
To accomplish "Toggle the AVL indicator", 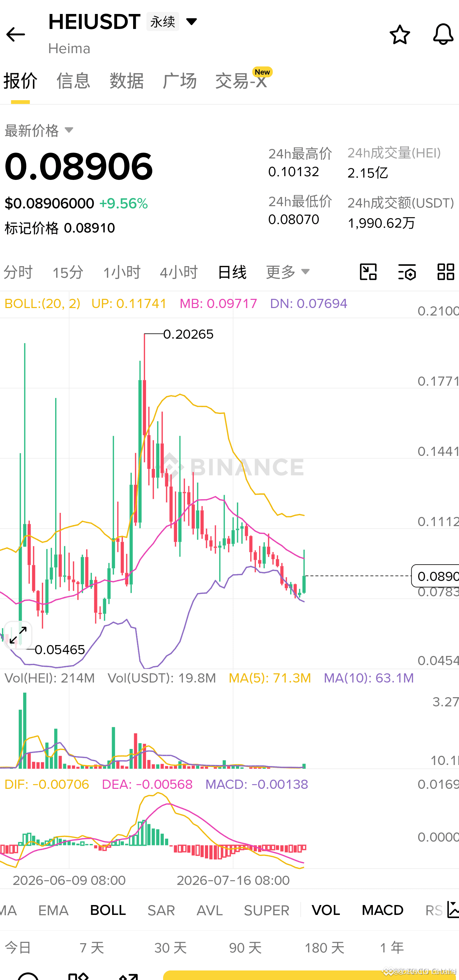I will 209,910.
